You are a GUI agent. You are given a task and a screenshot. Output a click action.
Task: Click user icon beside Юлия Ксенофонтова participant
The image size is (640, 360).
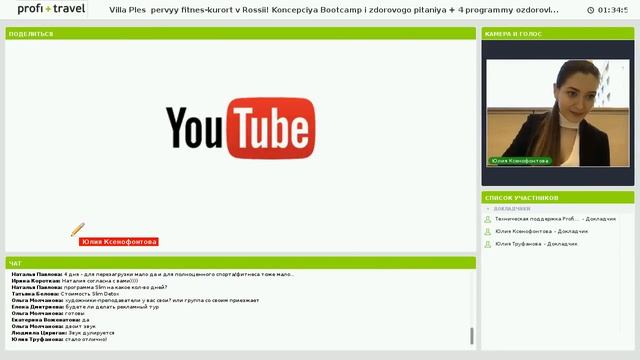tap(487, 232)
